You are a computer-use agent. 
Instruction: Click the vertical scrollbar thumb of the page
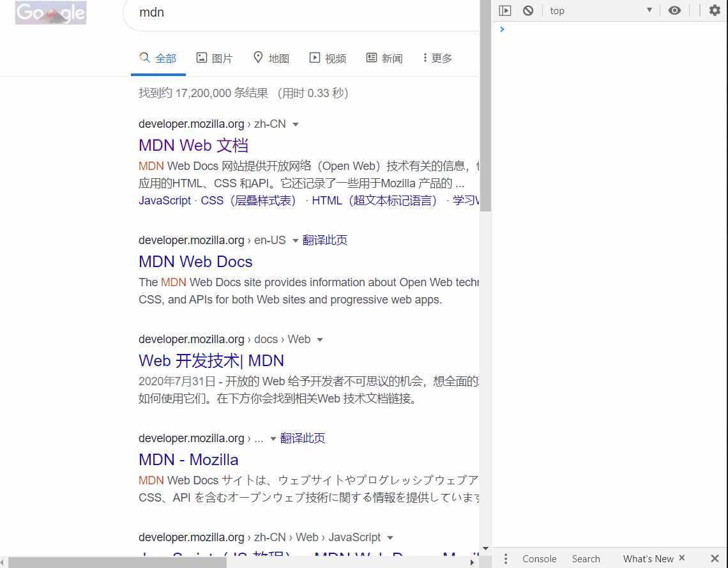(x=485, y=106)
